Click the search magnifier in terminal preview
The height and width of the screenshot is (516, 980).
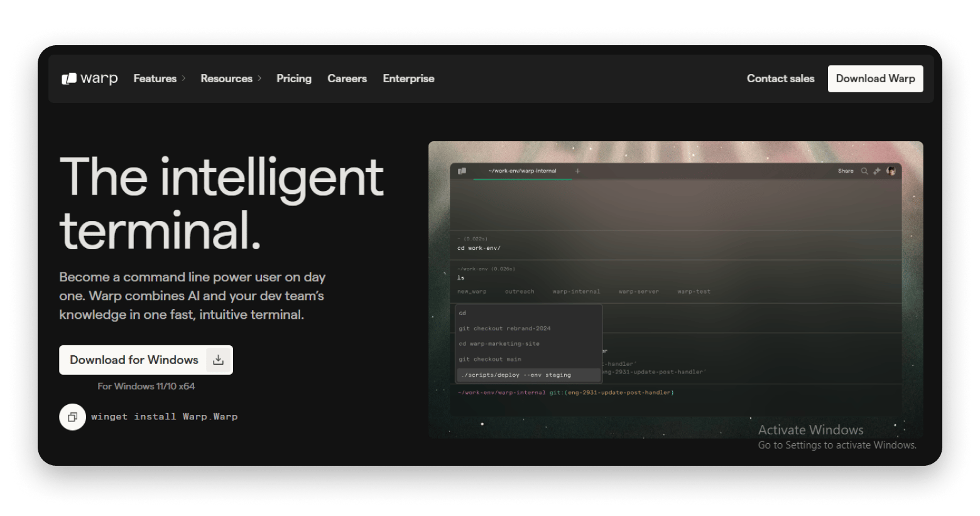coord(864,171)
